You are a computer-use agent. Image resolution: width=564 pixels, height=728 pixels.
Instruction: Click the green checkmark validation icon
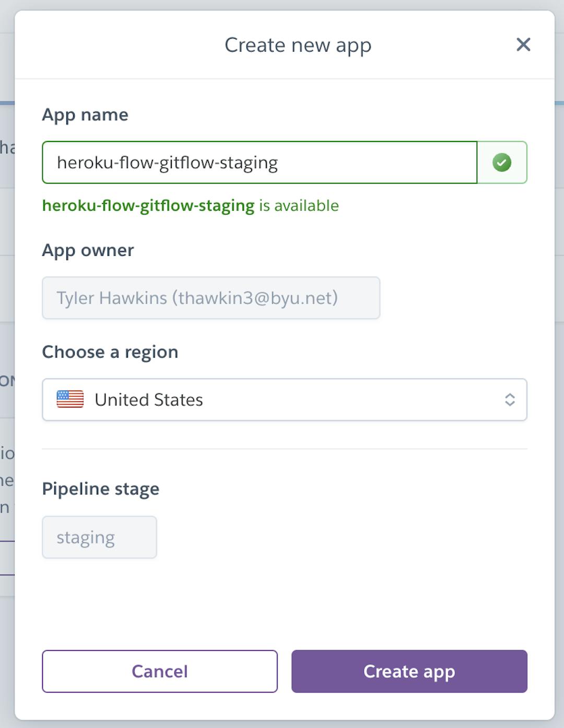click(501, 163)
